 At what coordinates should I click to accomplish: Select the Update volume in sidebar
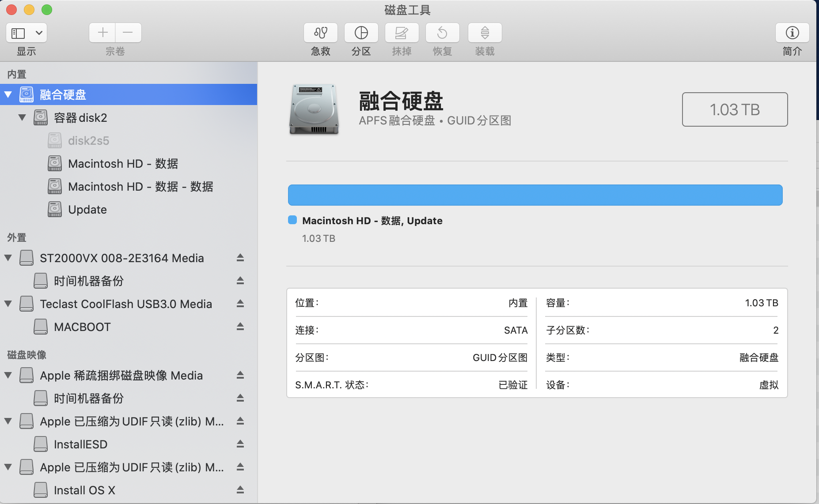87,210
